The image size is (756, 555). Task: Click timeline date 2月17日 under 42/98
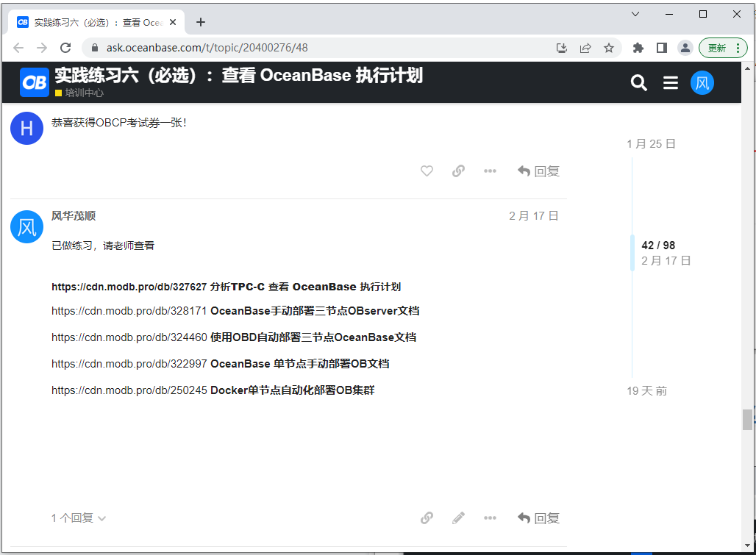666,261
